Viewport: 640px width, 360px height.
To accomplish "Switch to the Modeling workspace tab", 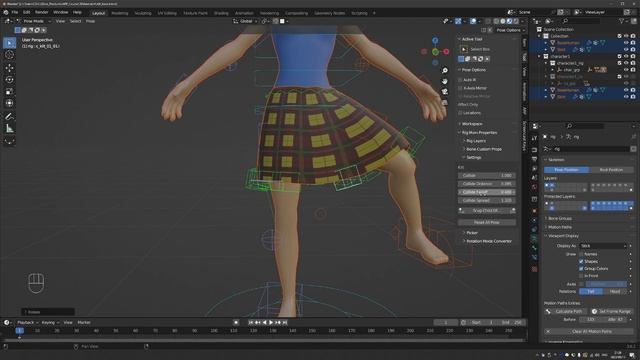I will point(120,13).
